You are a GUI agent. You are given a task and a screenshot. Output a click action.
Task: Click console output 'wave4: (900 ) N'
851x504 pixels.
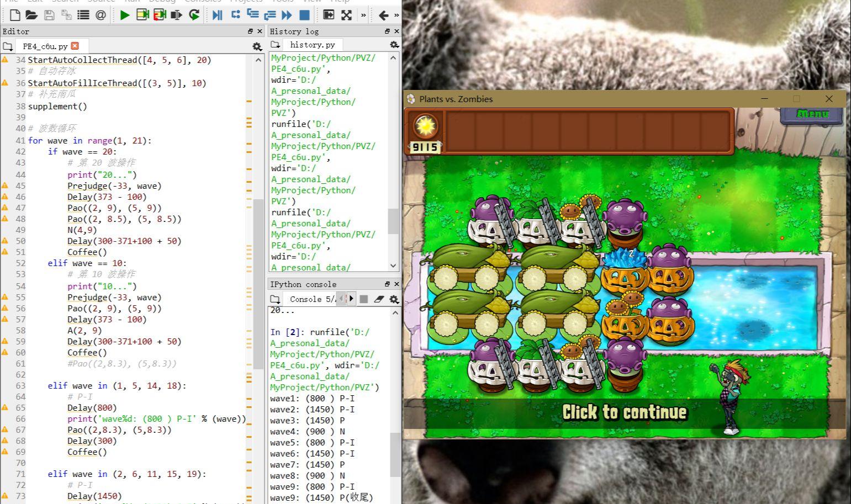pyautogui.click(x=308, y=432)
